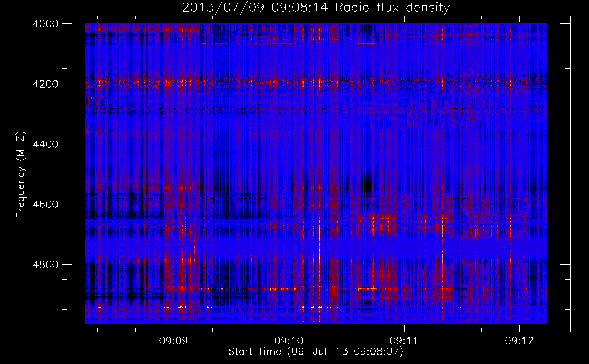The image size is (589, 364).
Task: Click the plot title "2013/07/09 09:08:14 Radio flux density"
Action: (x=316, y=8)
